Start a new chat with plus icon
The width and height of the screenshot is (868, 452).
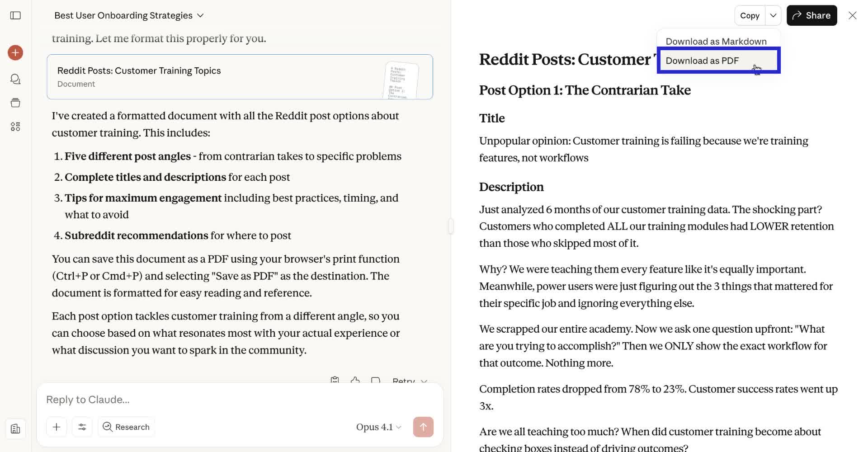coord(15,53)
